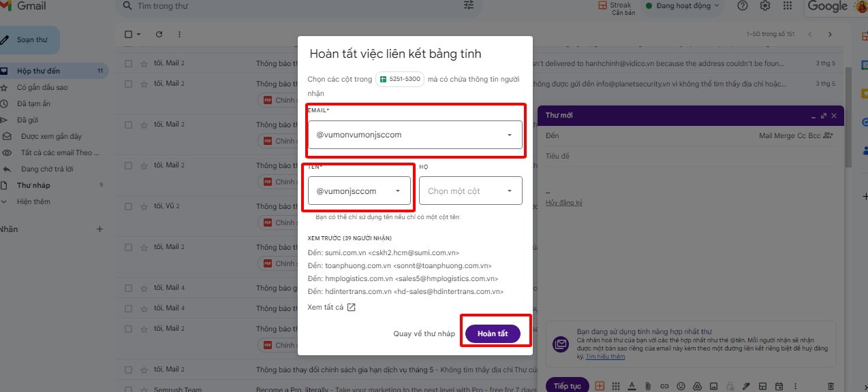Click the attach files paperclip icon

tap(647, 386)
